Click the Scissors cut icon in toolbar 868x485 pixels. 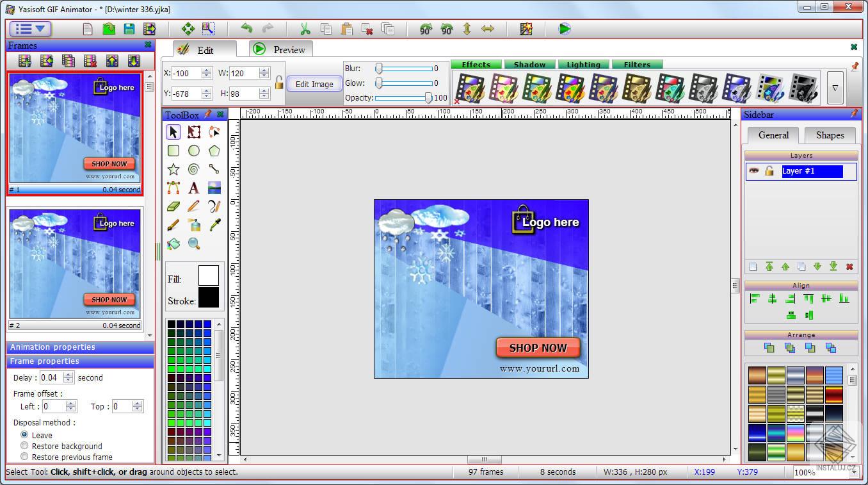(x=305, y=28)
